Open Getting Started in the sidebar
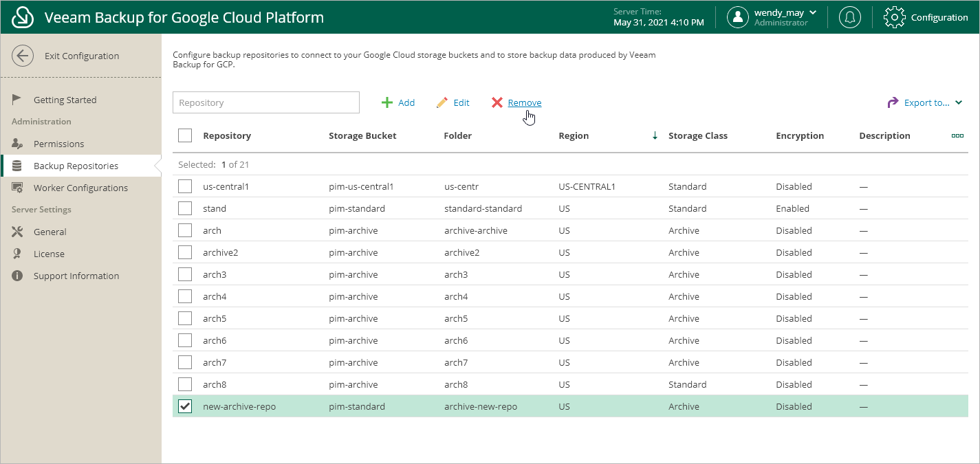The width and height of the screenshot is (980, 464). point(65,100)
